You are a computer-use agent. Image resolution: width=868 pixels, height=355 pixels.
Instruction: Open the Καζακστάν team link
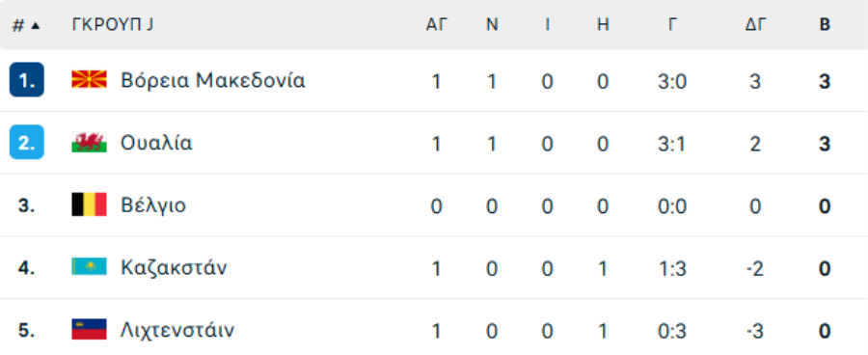pos(174,268)
